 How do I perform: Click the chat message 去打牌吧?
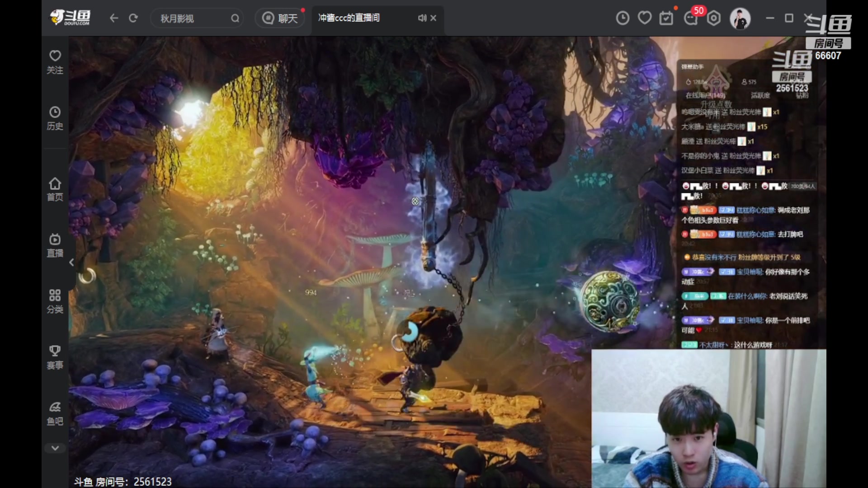[x=790, y=234]
